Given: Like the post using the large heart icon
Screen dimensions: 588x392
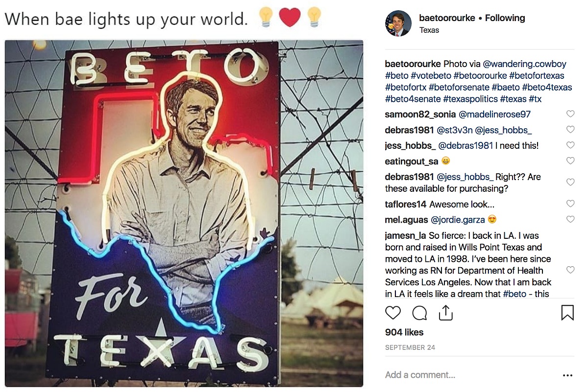Looking at the screenshot, I should pyautogui.click(x=393, y=313).
